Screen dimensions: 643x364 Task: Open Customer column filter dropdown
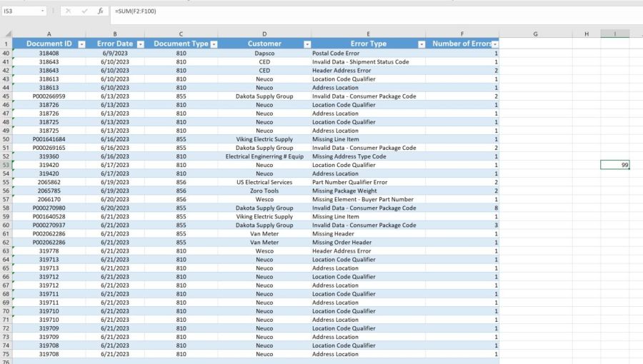[x=307, y=44]
